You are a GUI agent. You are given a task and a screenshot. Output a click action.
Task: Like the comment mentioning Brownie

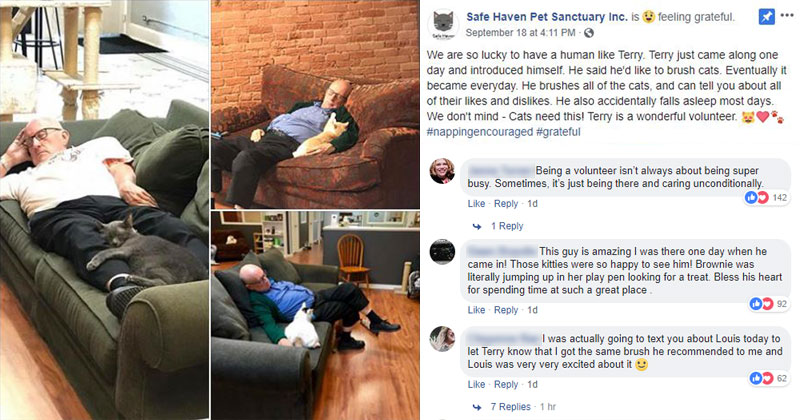(x=476, y=310)
